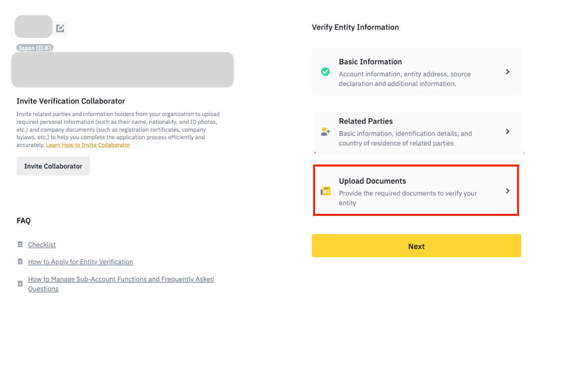588x376 pixels.
Task: Expand Basic Information via its chevron arrow
Action: pyautogui.click(x=508, y=72)
